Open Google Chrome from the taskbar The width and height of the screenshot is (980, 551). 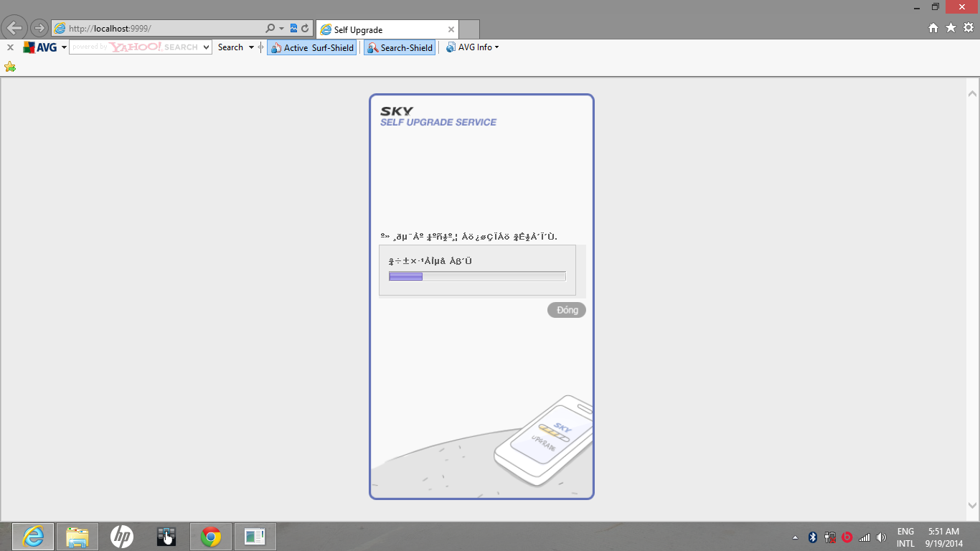click(211, 537)
